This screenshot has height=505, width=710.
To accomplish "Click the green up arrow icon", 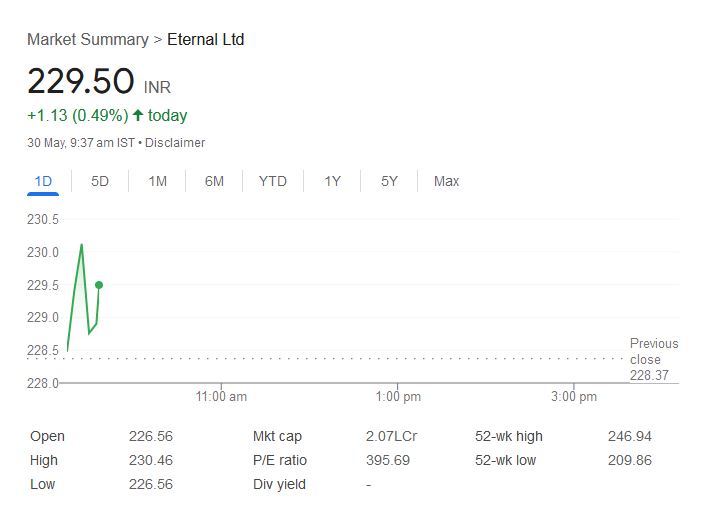I will pos(138,116).
